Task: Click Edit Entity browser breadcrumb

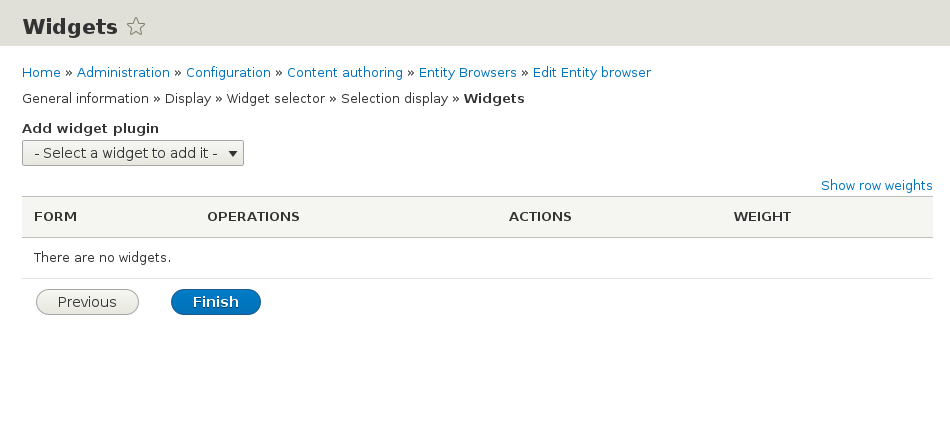Action: click(x=591, y=72)
